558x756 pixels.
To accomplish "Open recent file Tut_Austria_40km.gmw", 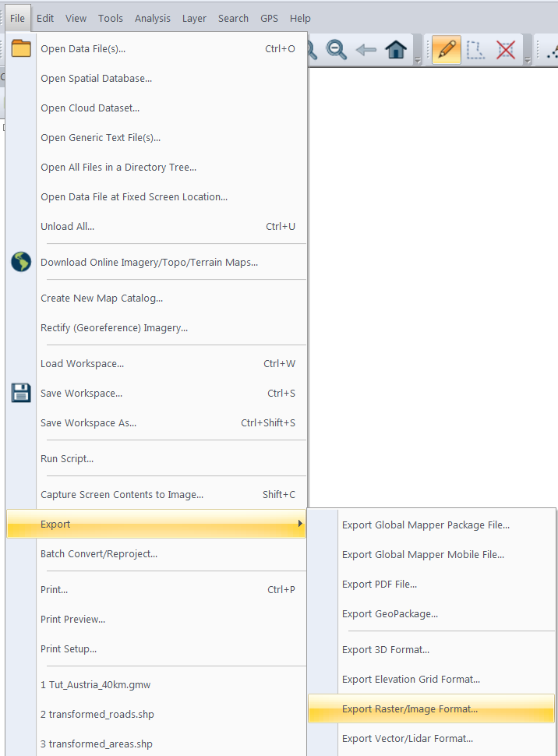I will point(95,685).
